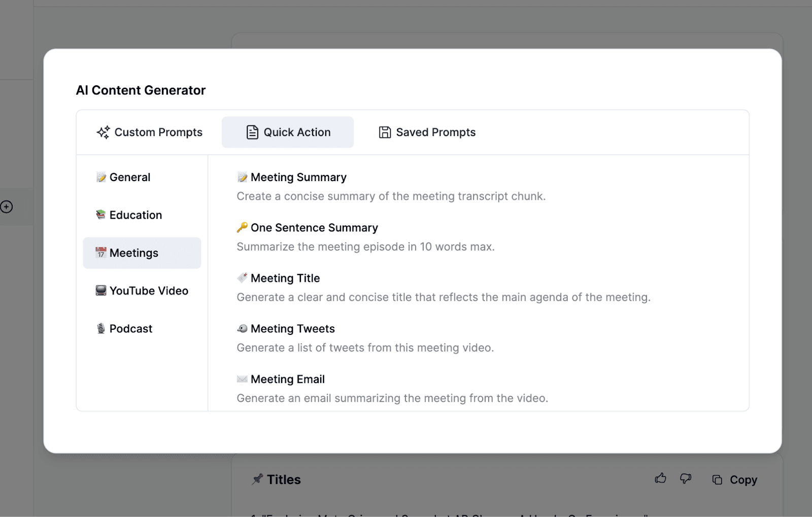Click the thumbs up icon beside Titles

[x=660, y=478]
